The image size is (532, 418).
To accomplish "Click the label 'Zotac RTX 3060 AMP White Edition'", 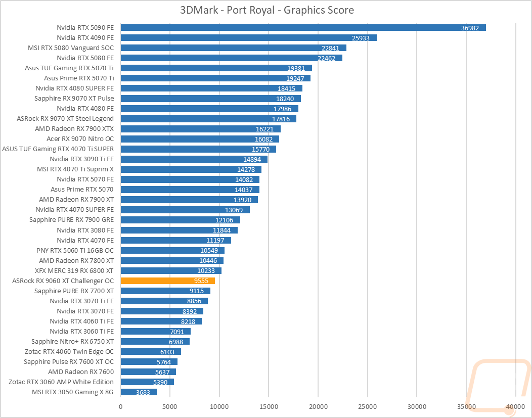I will tap(61, 382).
